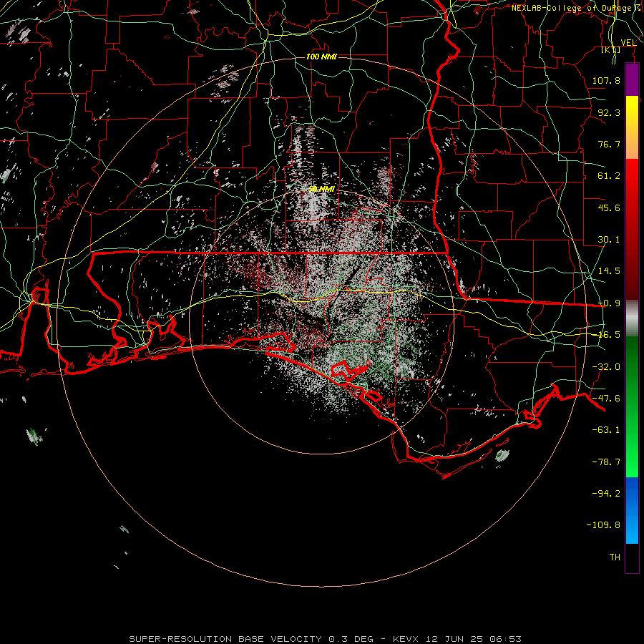Image resolution: width=644 pixels, height=644 pixels.
Task: Click the yellow-orange segment of color bar
Action: pos(632,128)
